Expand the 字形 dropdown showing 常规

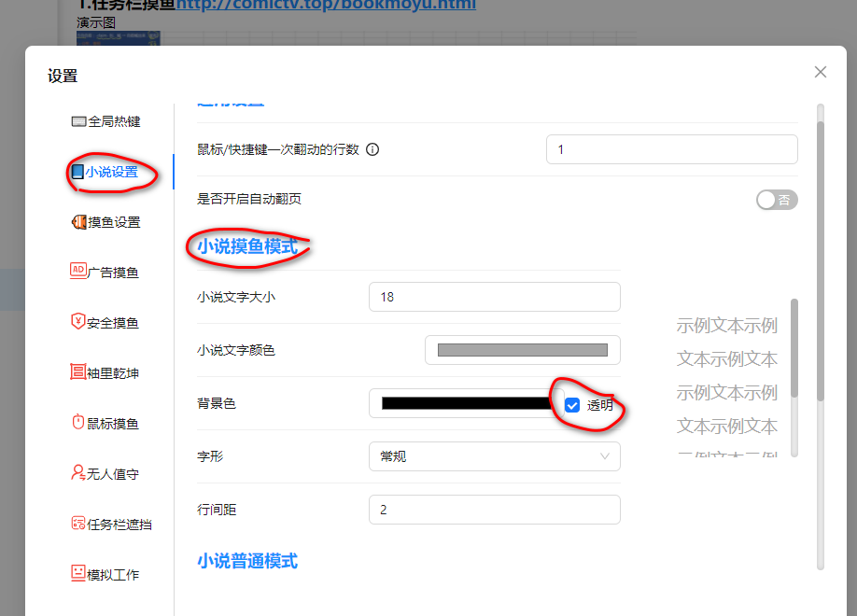tap(495, 456)
